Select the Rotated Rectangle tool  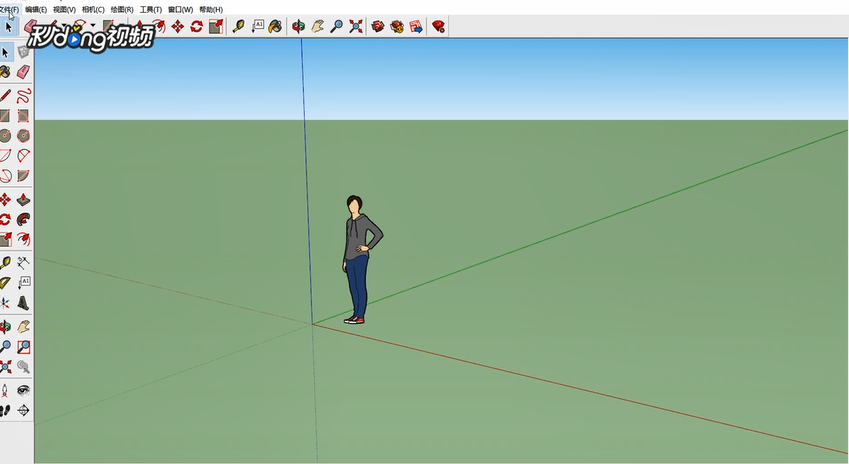[23, 116]
